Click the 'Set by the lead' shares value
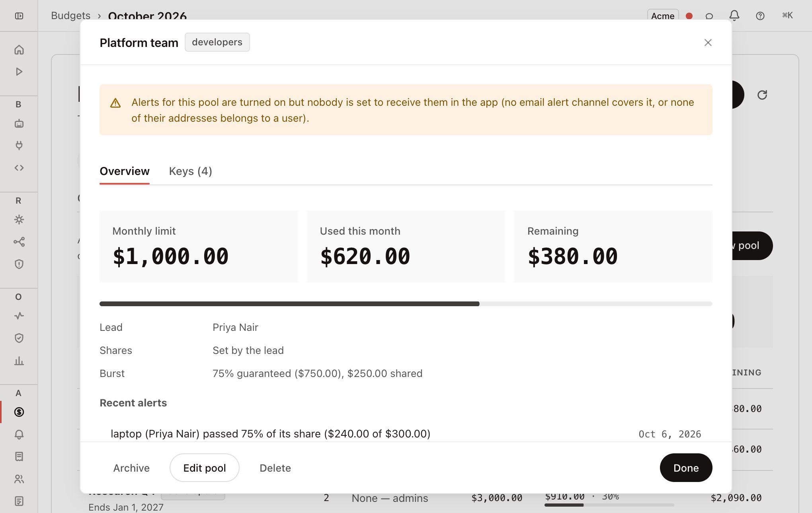This screenshot has height=513, width=812. coord(248,350)
